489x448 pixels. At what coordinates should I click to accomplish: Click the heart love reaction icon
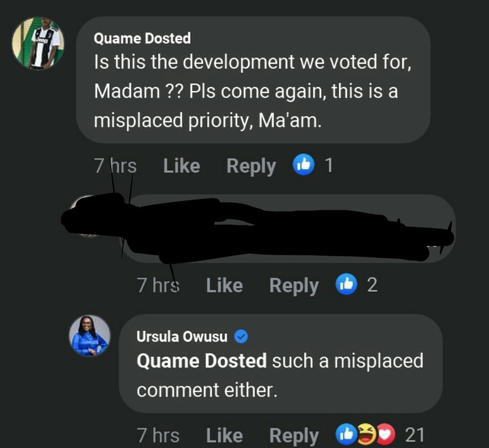pyautogui.click(x=386, y=434)
